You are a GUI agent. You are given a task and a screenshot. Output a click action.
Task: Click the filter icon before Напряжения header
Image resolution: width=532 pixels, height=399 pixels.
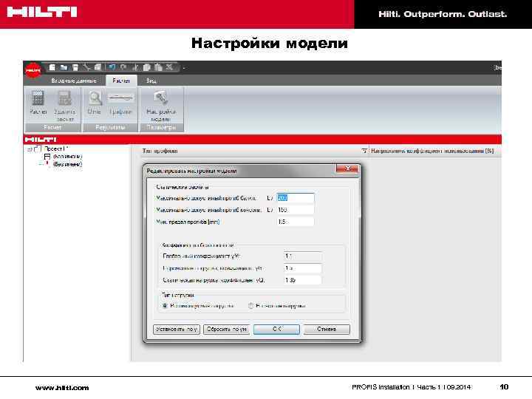click(x=364, y=151)
